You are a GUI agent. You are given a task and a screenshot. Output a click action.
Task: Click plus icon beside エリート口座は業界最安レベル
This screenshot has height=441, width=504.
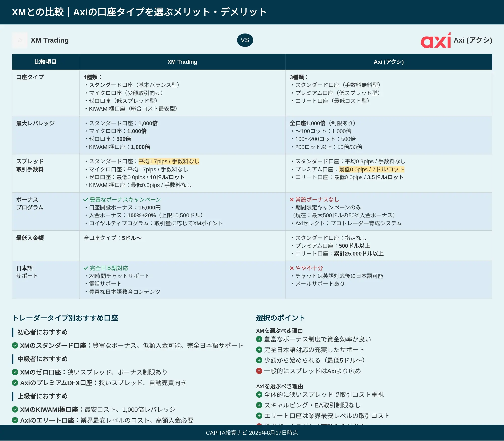(x=259, y=416)
